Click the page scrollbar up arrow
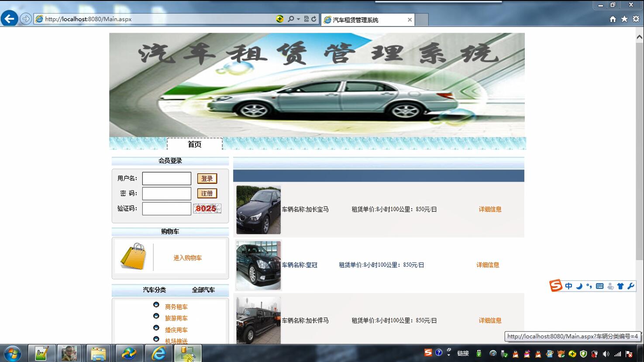This screenshot has width=644, height=362. point(640,38)
